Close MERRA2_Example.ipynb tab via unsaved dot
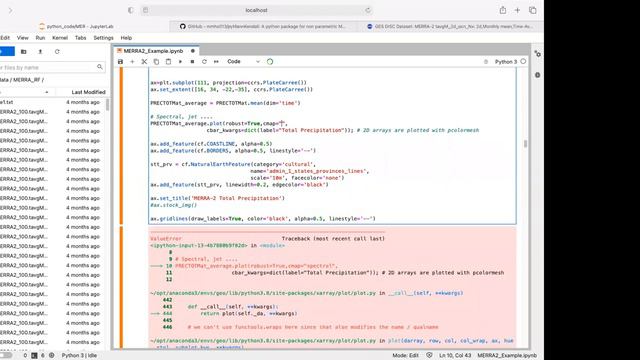 pyautogui.click(x=193, y=51)
